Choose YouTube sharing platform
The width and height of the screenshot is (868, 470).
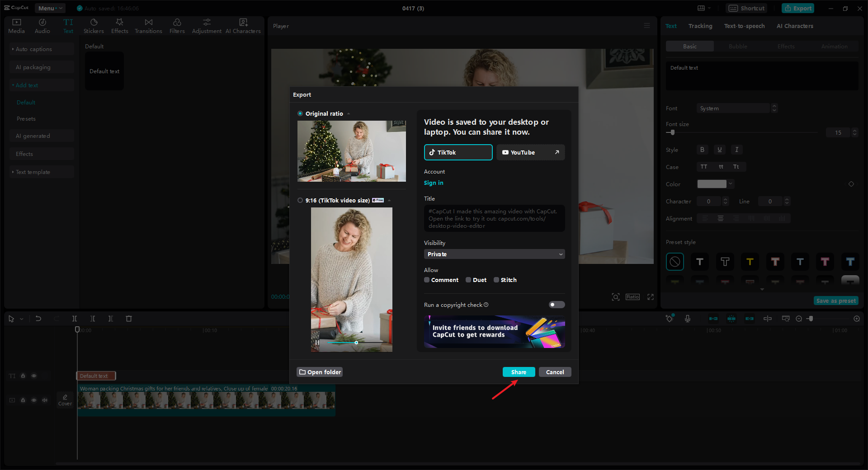coord(531,152)
